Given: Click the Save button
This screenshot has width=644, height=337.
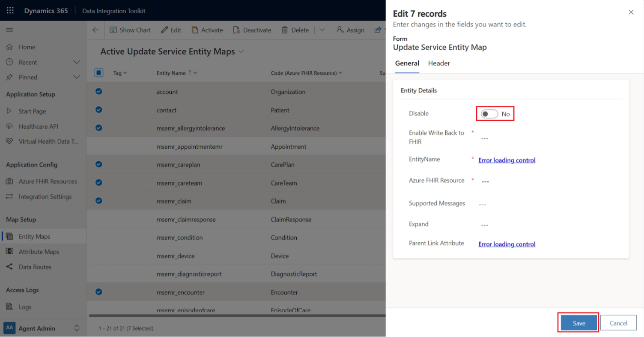Looking at the screenshot, I should 579,323.
